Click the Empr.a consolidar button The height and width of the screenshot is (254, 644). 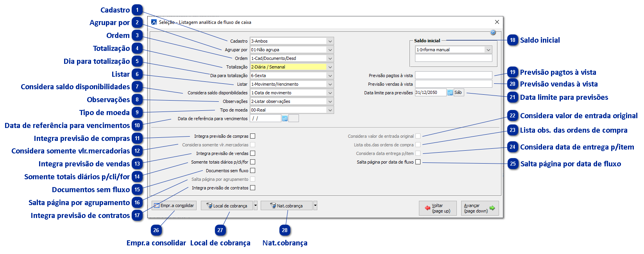click(x=174, y=205)
